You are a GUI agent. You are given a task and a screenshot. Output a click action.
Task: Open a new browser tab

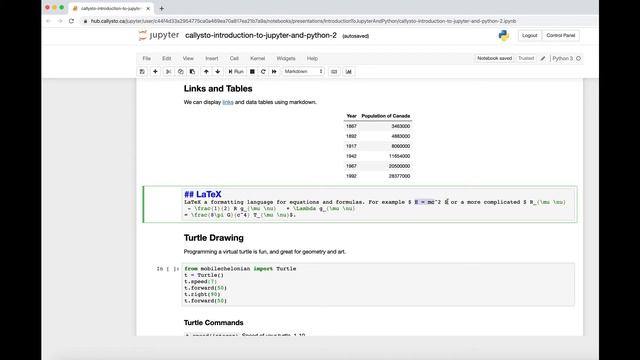162,8
